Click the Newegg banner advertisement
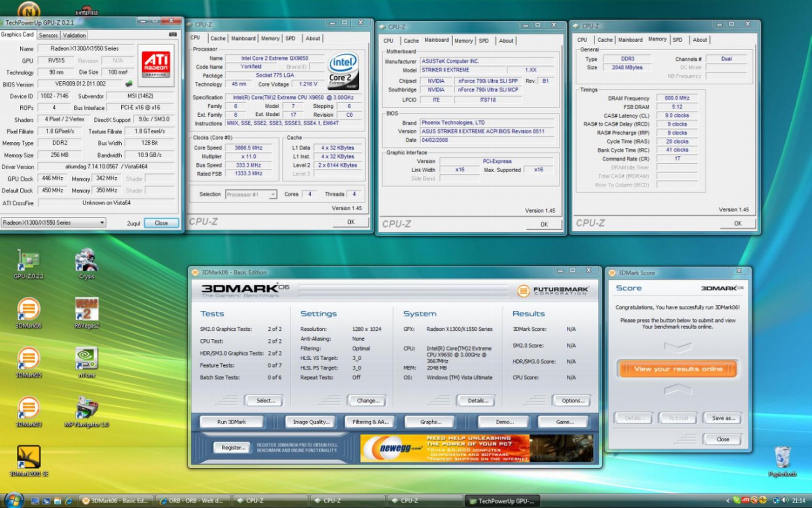Viewport: 812px width, 508px height. (x=477, y=448)
